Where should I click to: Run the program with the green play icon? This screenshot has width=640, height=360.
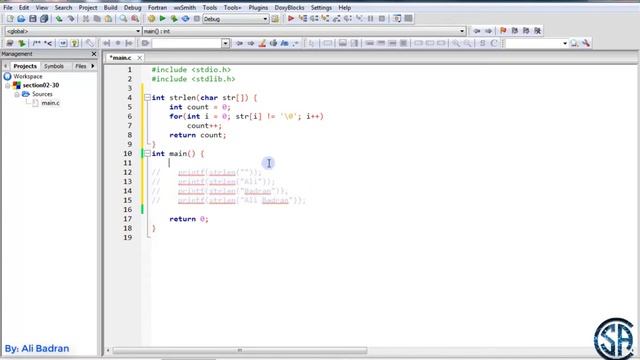[x=162, y=19]
